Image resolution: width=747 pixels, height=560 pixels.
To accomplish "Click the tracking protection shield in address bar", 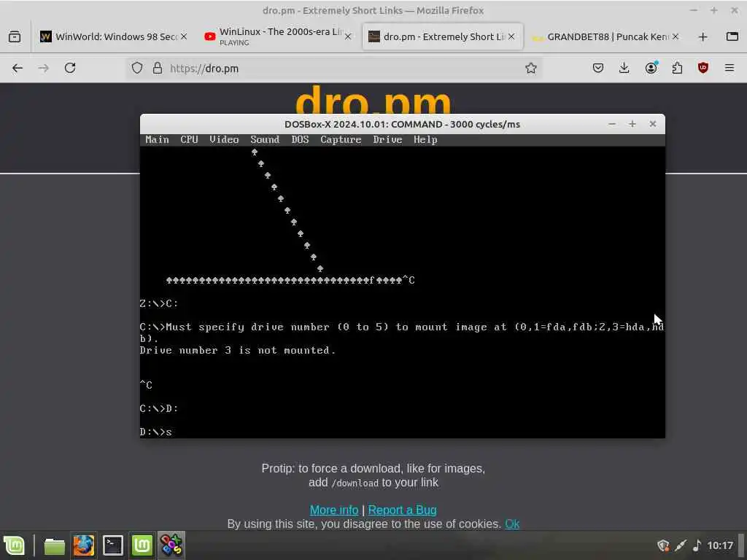I will tap(137, 68).
